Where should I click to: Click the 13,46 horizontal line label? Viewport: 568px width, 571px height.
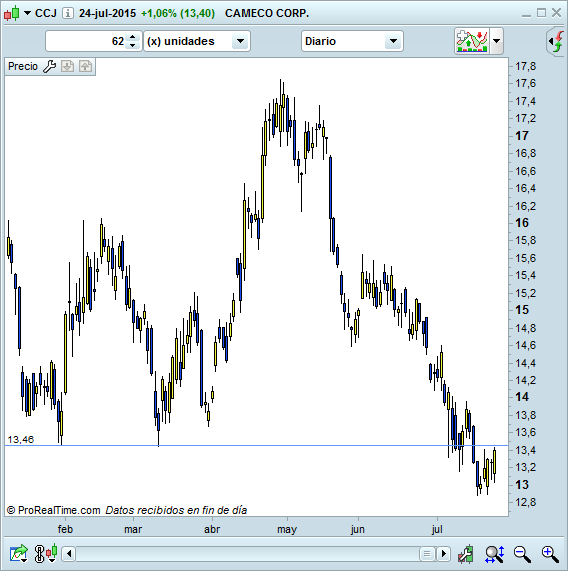21,440
